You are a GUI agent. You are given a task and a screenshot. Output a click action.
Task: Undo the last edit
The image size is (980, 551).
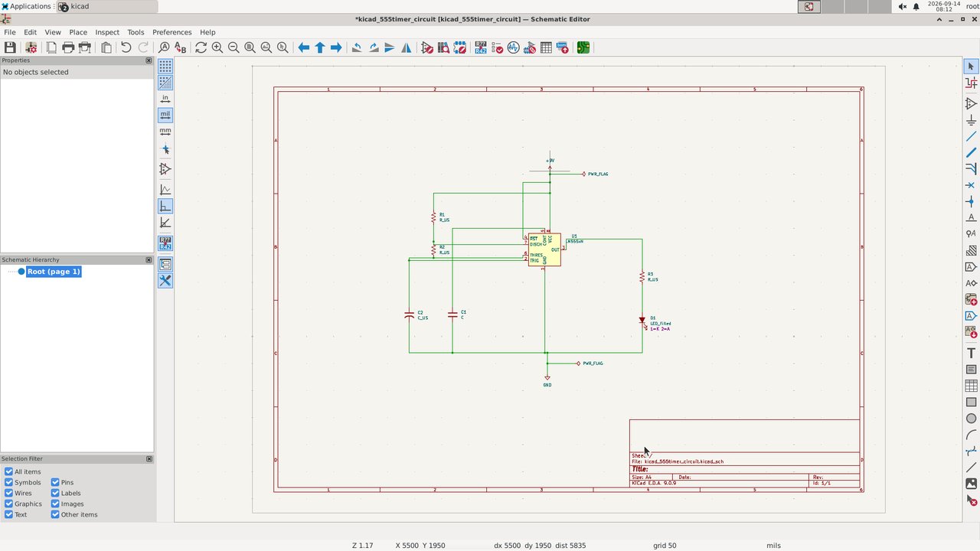coord(126,47)
